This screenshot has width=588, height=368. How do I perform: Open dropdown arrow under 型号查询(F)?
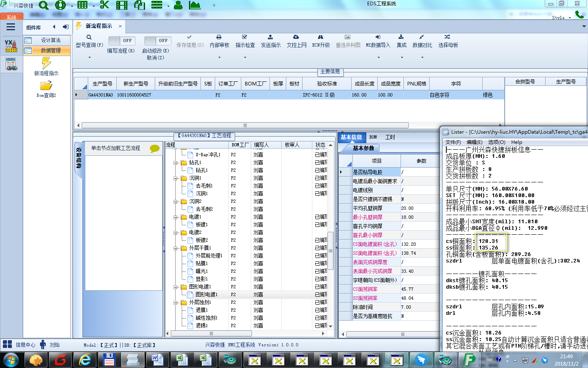coord(89,58)
